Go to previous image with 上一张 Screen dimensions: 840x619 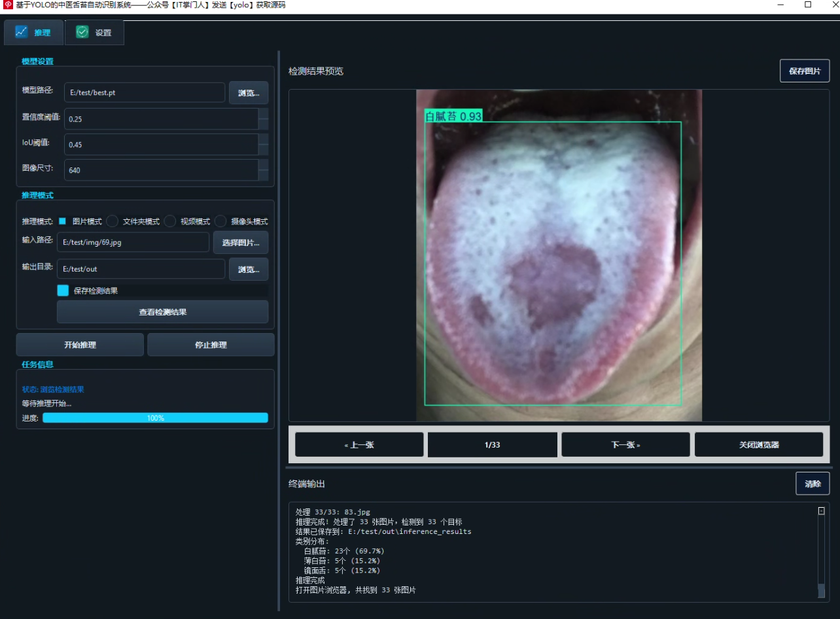pos(359,445)
